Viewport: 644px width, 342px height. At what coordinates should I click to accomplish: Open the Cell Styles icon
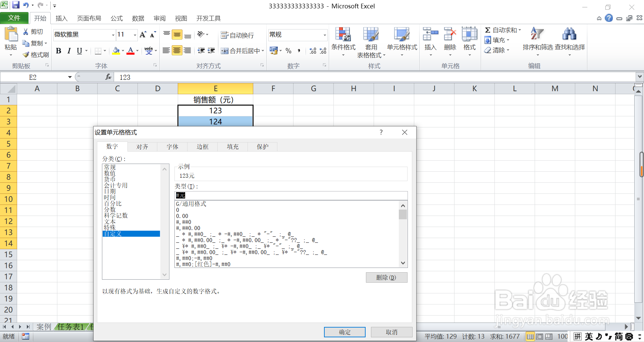coord(401,34)
